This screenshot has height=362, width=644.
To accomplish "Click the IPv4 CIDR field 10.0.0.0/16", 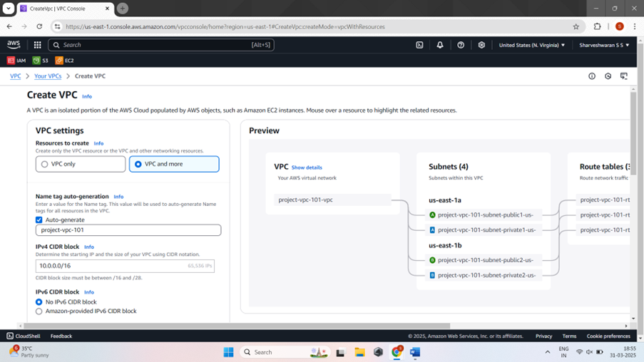I will click(x=125, y=266).
